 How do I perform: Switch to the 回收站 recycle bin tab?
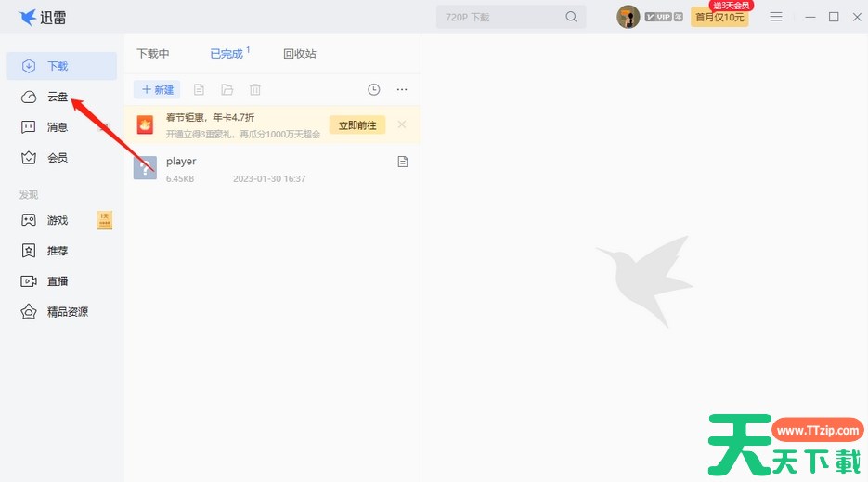pos(300,54)
